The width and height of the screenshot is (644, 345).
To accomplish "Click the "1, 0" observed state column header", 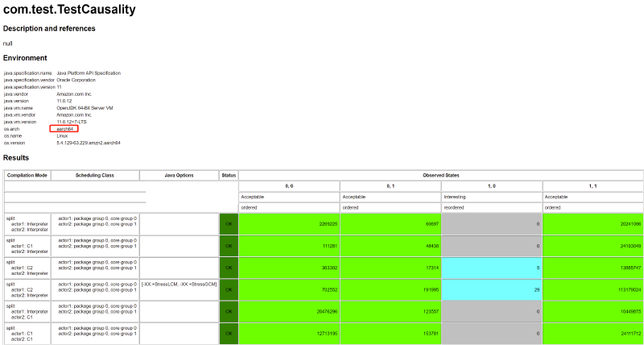I will (x=491, y=186).
